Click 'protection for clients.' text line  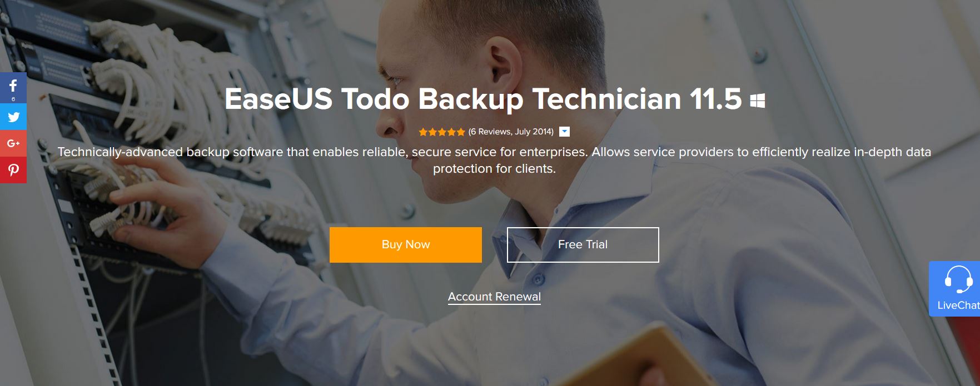494,169
